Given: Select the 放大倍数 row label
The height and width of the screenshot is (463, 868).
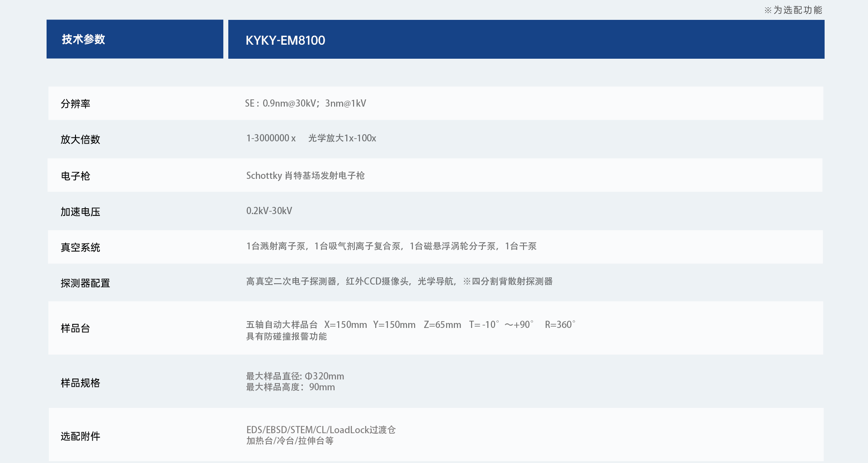Looking at the screenshot, I should click(x=80, y=140).
